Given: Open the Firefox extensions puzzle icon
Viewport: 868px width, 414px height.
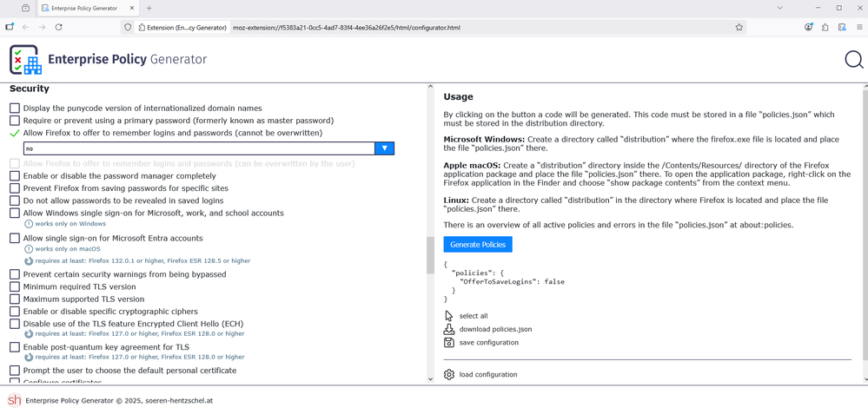Looking at the screenshot, I should point(825,27).
